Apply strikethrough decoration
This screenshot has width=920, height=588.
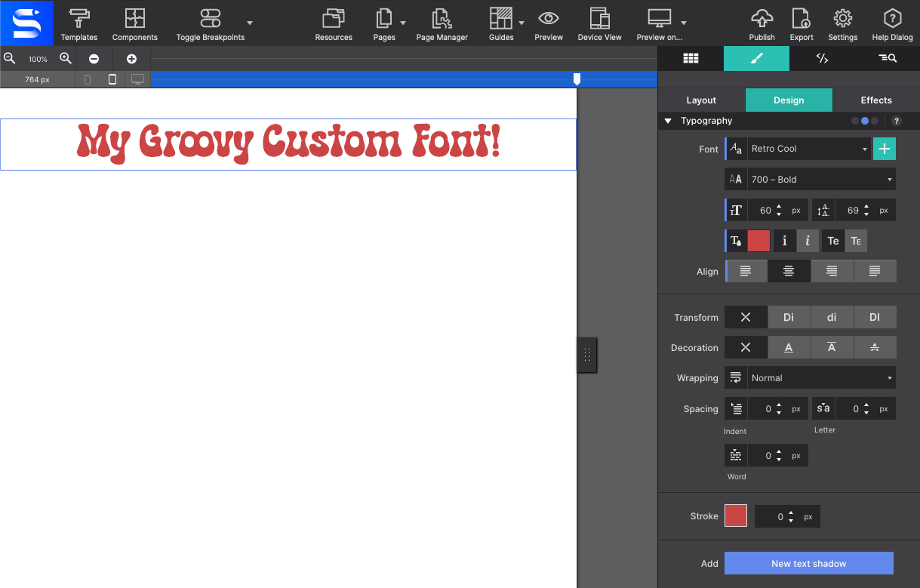[875, 347]
